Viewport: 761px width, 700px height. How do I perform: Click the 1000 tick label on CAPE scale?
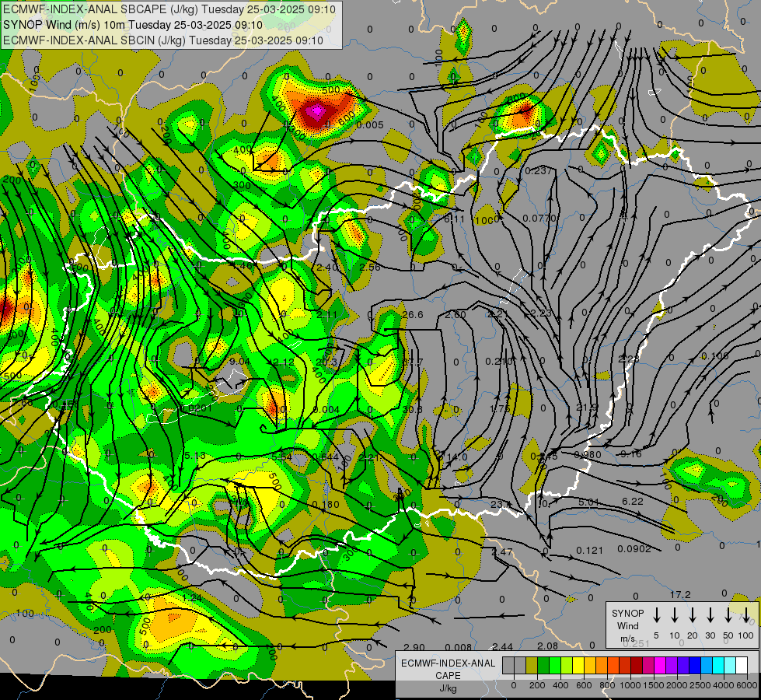click(630, 685)
